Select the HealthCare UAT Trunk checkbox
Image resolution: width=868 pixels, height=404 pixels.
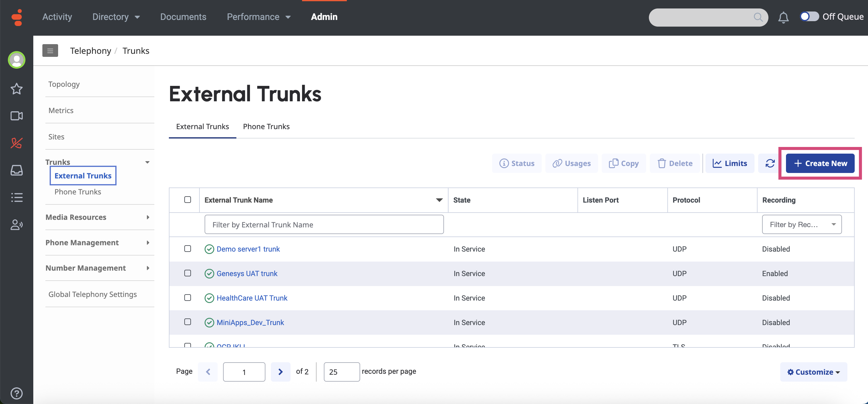pyautogui.click(x=188, y=298)
